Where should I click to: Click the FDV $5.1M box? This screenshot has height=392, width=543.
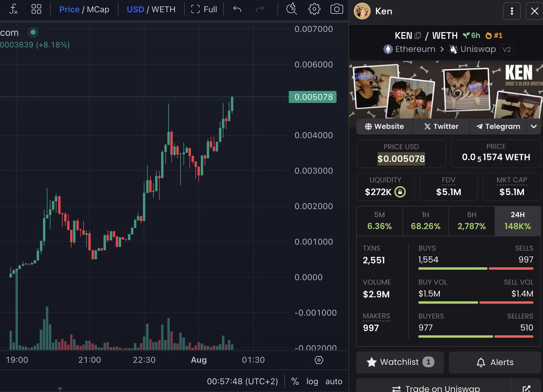click(449, 186)
